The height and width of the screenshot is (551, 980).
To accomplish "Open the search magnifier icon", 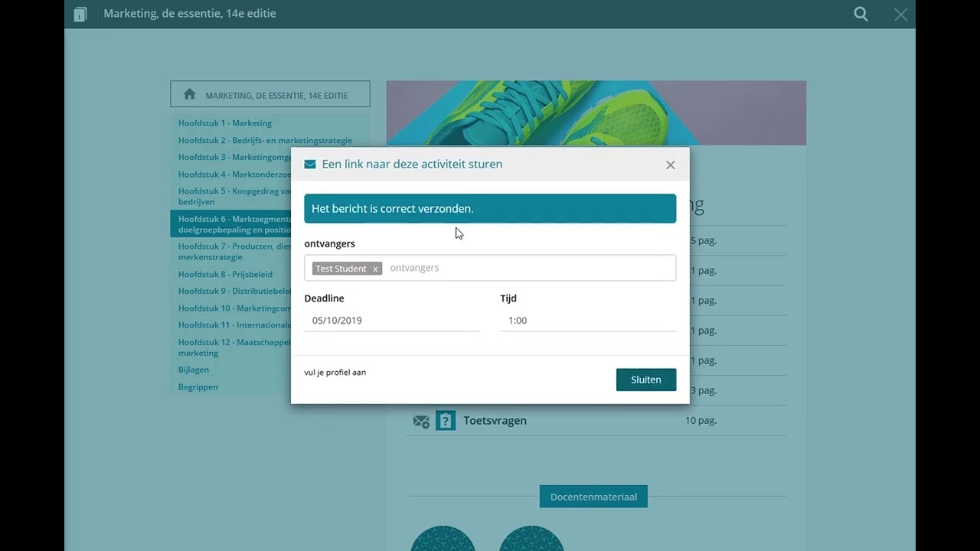I will point(861,14).
